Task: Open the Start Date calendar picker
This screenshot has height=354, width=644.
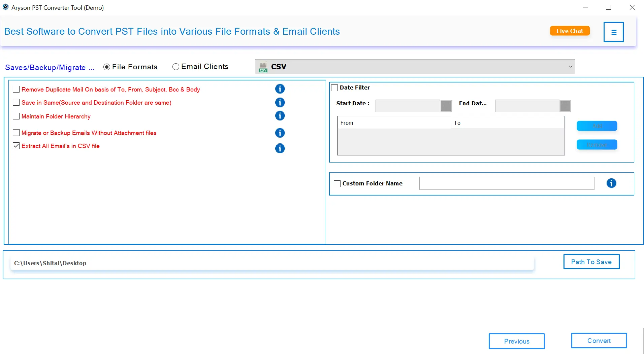Action: click(x=446, y=106)
